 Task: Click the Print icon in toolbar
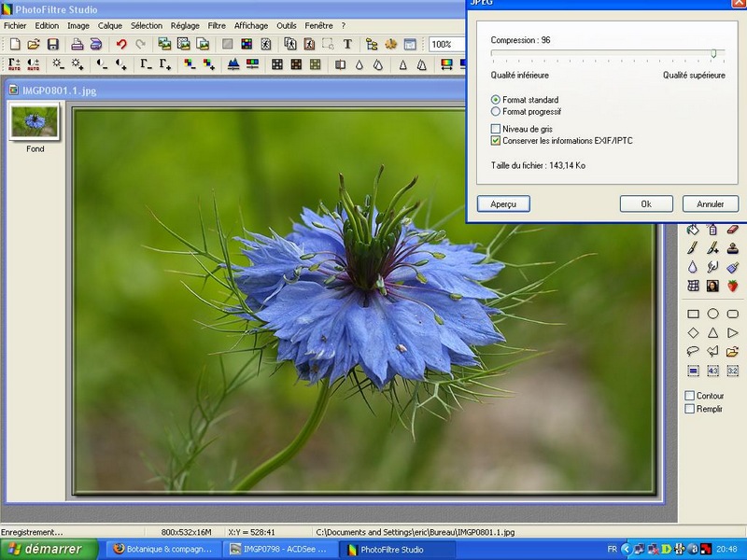point(78,44)
